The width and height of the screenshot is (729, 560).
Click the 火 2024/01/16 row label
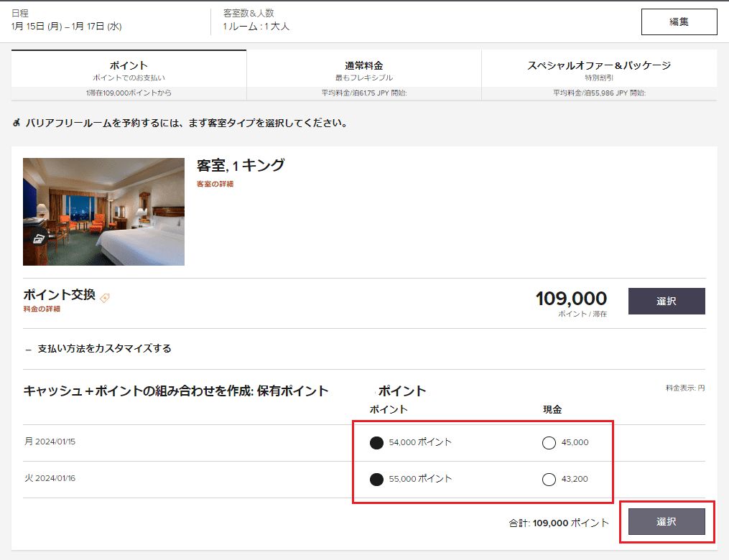click(50, 478)
